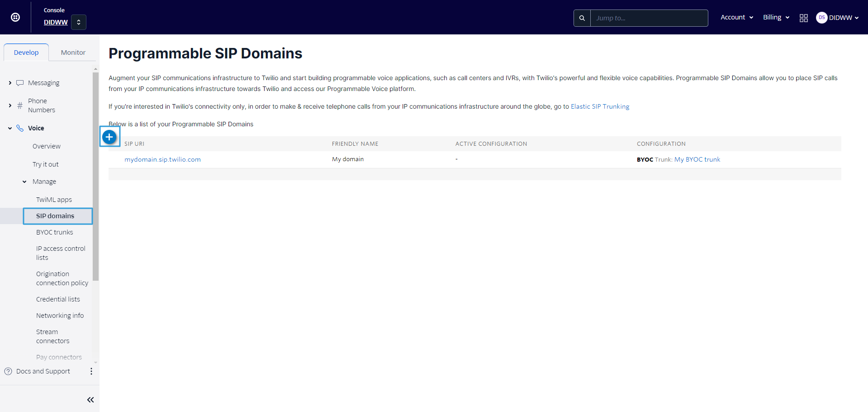Open the DIDWW console account link
Screen dimensions: 868x412
56,22
